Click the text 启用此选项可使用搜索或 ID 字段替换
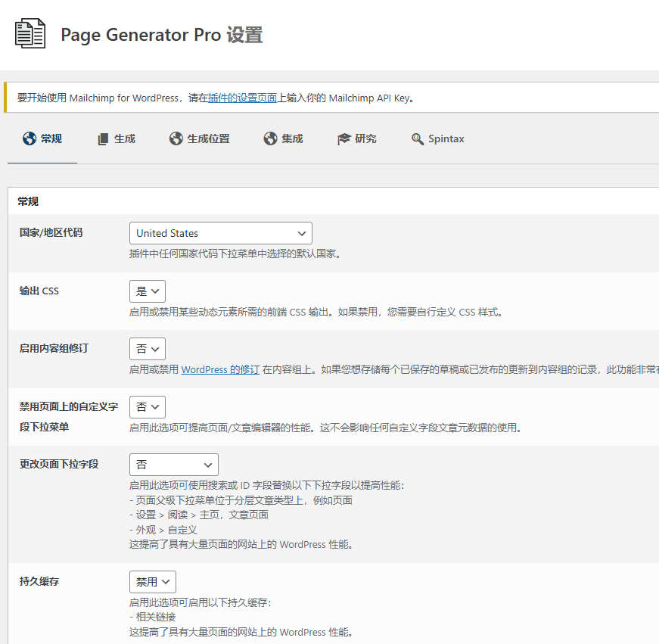The width and height of the screenshot is (659, 644). 266,486
